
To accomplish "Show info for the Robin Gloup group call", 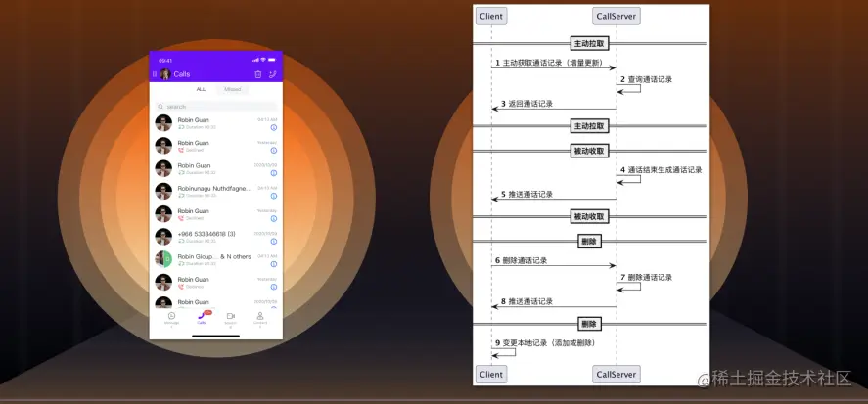I will pos(273,264).
